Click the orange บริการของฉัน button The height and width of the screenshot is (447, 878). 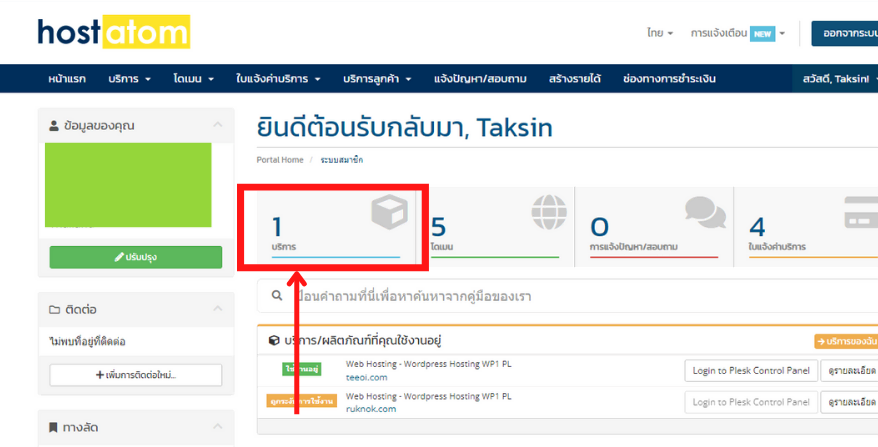(x=846, y=341)
